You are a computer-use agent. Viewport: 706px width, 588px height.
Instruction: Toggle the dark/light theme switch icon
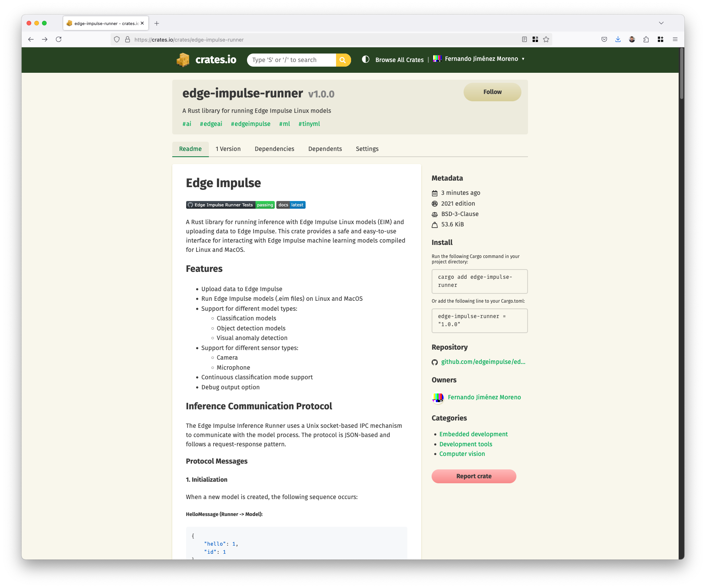pyautogui.click(x=366, y=59)
